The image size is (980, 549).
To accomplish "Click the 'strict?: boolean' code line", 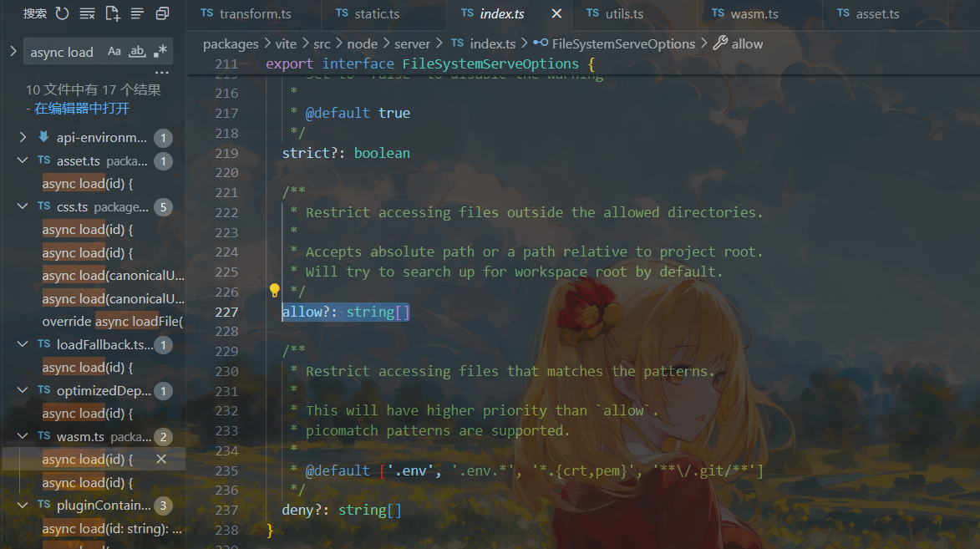I will [x=346, y=153].
